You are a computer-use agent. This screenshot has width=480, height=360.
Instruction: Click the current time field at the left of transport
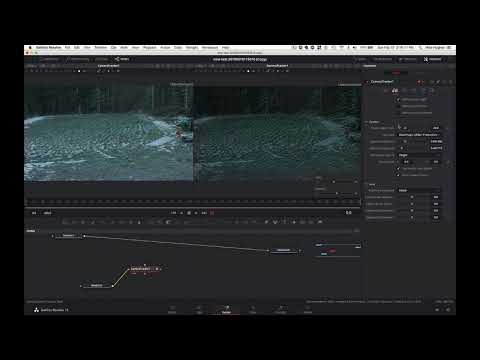(34, 213)
